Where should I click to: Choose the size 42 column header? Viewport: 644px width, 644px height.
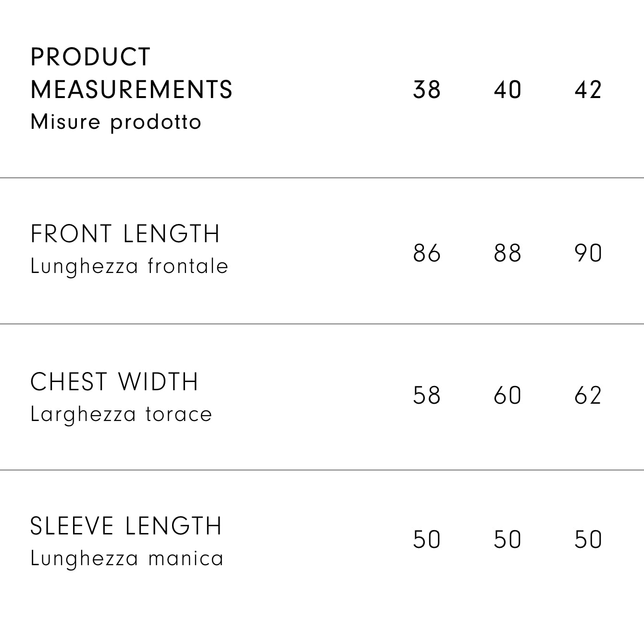[588, 90]
